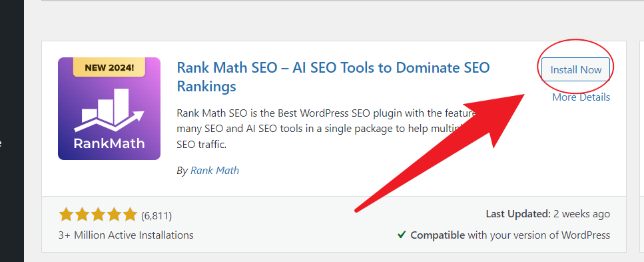The height and width of the screenshot is (262, 644).
Task: Open the Rank Math SEO plugin title link
Action: [333, 77]
